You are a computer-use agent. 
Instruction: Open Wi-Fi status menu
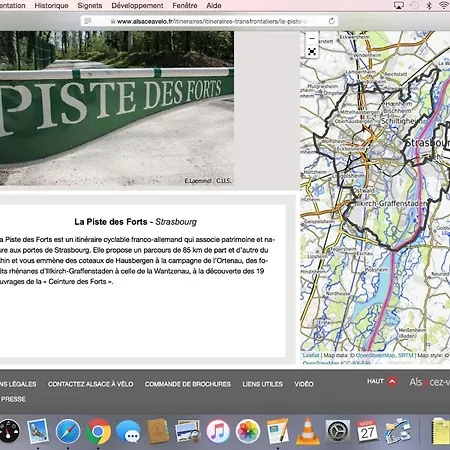(x=444, y=5)
